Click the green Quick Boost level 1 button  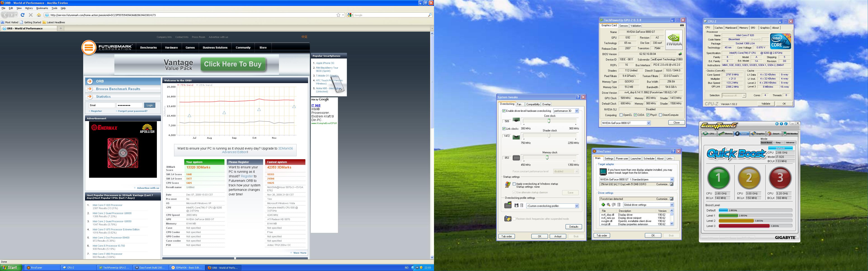click(718, 178)
